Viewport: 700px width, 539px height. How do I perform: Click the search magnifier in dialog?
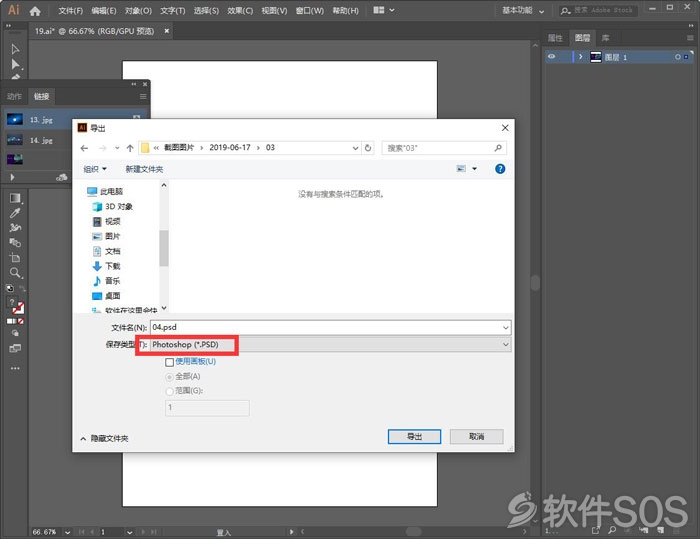[498, 148]
